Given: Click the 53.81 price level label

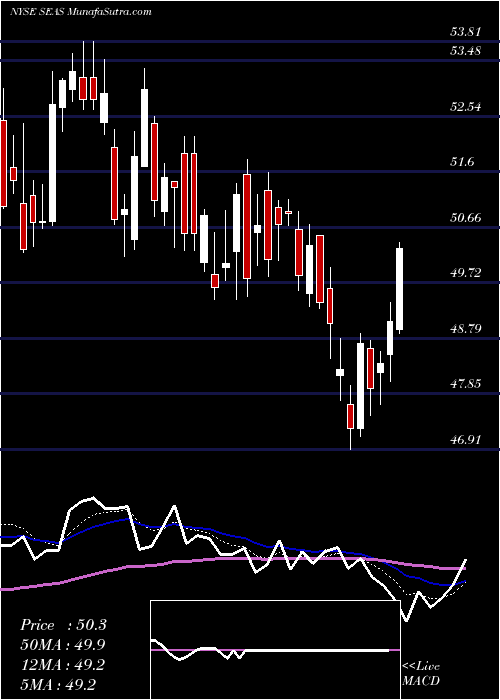Looking at the screenshot, I should [x=465, y=32].
